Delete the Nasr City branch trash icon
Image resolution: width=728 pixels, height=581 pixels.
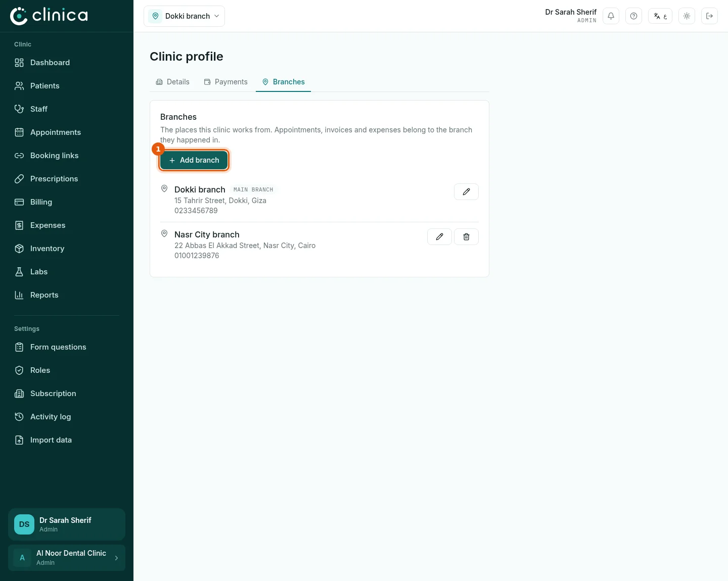click(466, 237)
